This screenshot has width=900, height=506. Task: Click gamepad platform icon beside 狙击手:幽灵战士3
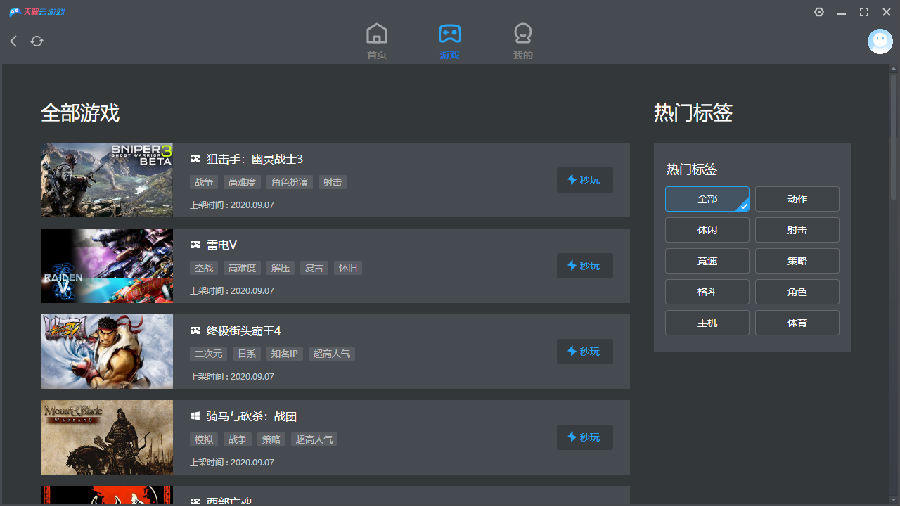click(x=195, y=159)
